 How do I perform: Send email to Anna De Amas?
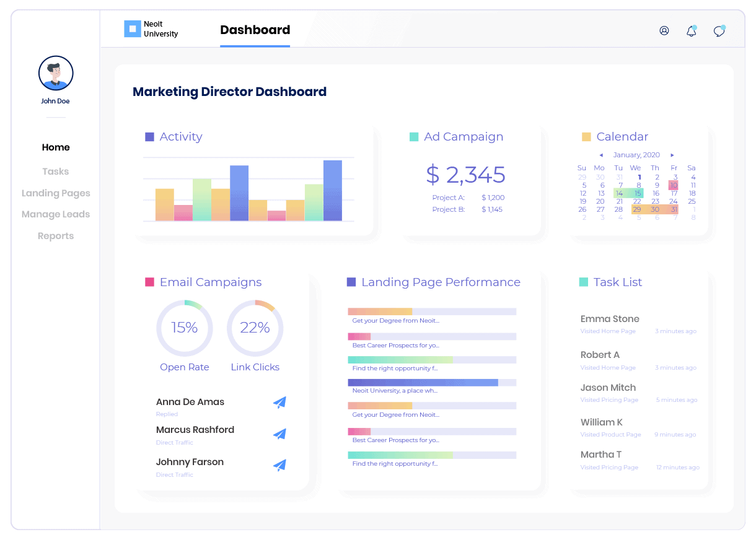pos(280,403)
